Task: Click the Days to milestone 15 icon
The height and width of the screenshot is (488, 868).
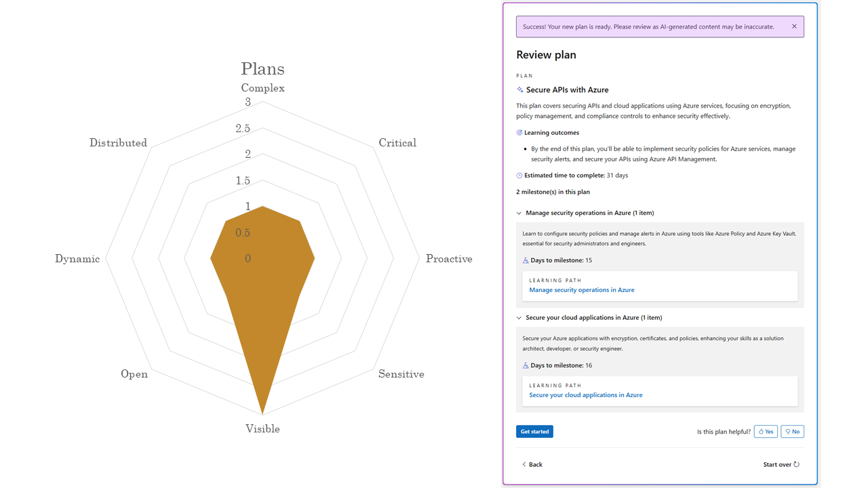Action: [526, 260]
